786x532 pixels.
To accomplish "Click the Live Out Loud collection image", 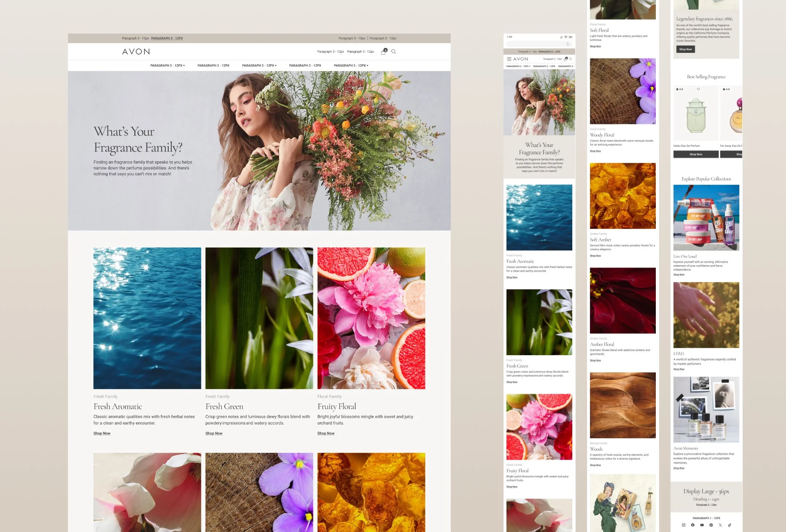I will (706, 218).
